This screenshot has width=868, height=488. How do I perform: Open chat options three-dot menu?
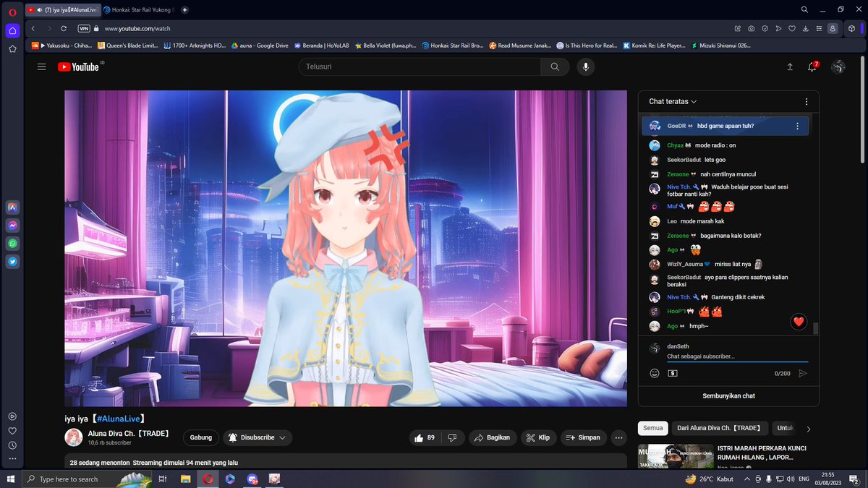pos(807,102)
